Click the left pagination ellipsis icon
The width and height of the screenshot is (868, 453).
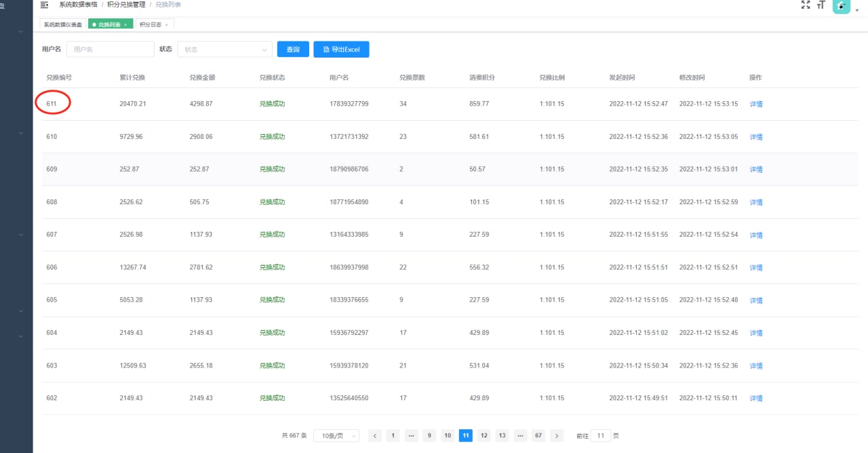(411, 435)
